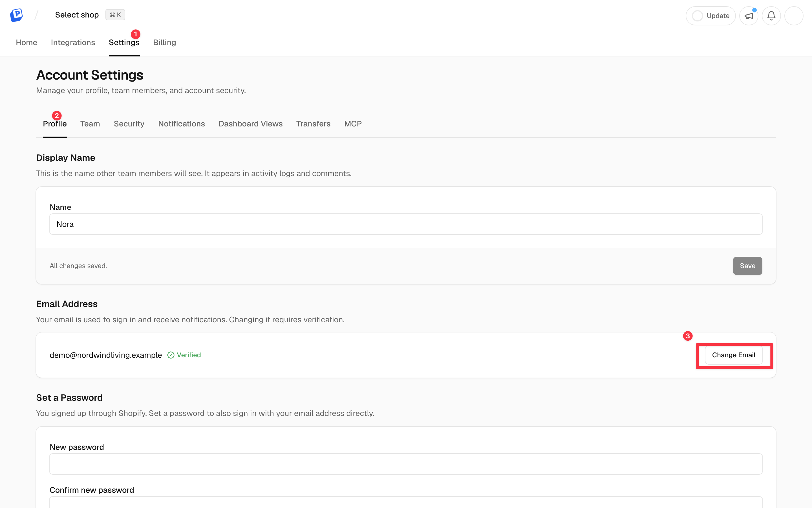Click the Update button

(710, 16)
